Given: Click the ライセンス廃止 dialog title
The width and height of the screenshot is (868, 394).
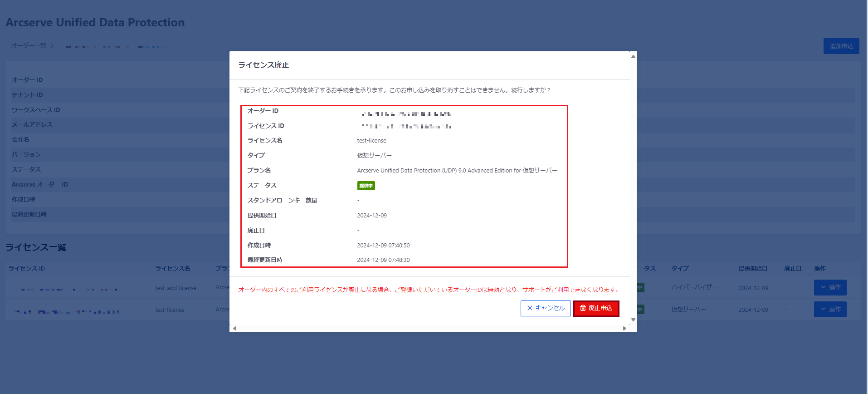Looking at the screenshot, I should pos(263,65).
